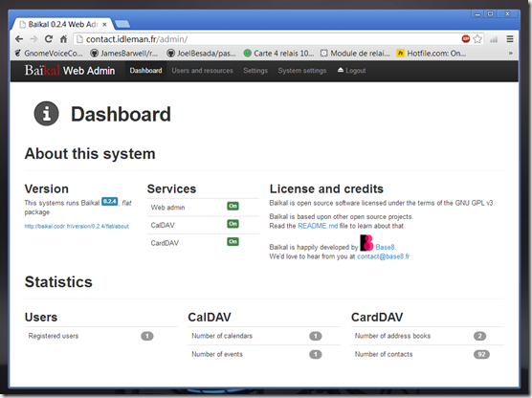Maximize the browser window
This screenshot has width=532, height=398.
(490, 14)
